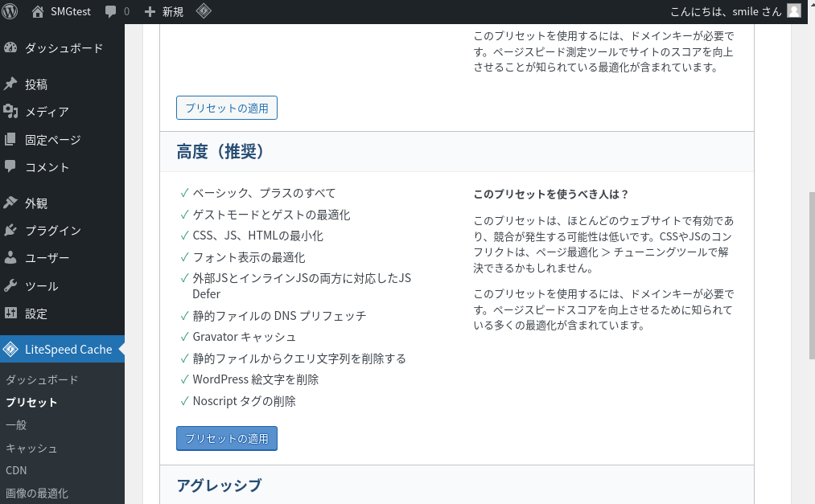Click the WordPress logo icon

click(10, 11)
